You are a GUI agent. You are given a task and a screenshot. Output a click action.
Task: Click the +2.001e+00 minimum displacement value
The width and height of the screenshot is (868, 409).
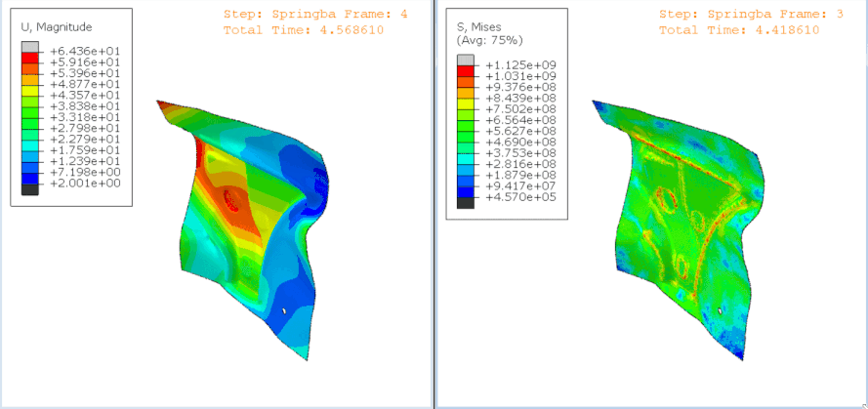(x=85, y=184)
